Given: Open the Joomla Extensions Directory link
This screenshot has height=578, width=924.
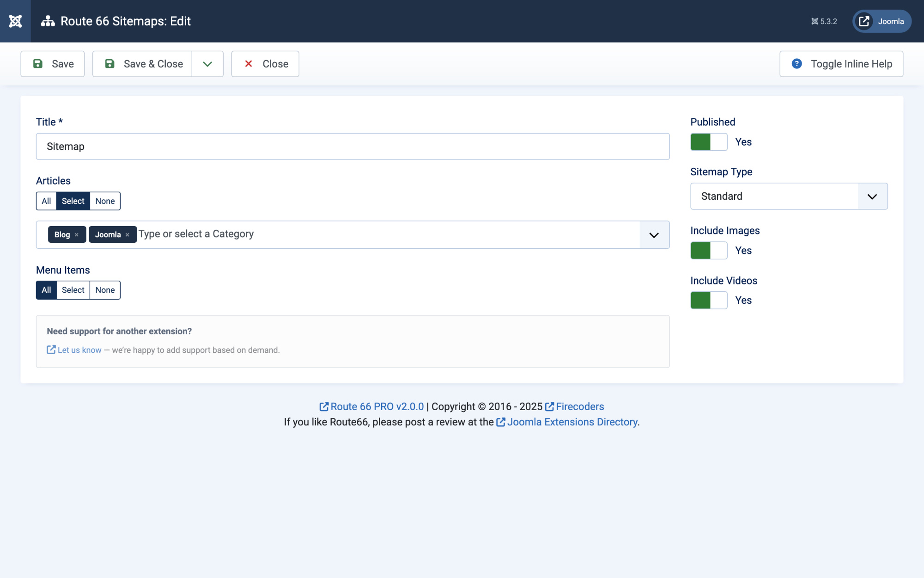Looking at the screenshot, I should click(x=567, y=422).
